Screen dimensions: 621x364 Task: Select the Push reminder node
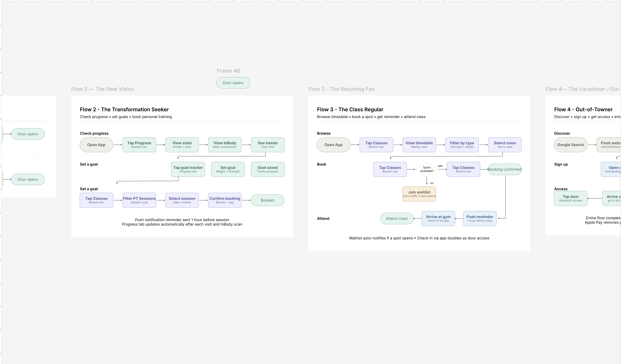480,219
